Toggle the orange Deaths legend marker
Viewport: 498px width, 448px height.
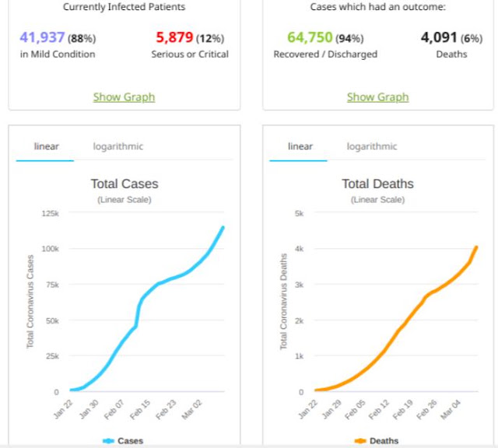click(x=360, y=441)
